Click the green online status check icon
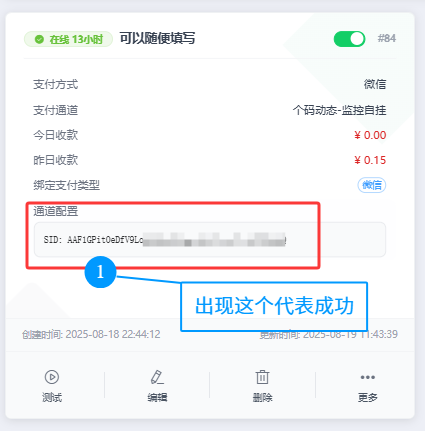 pyautogui.click(x=39, y=39)
